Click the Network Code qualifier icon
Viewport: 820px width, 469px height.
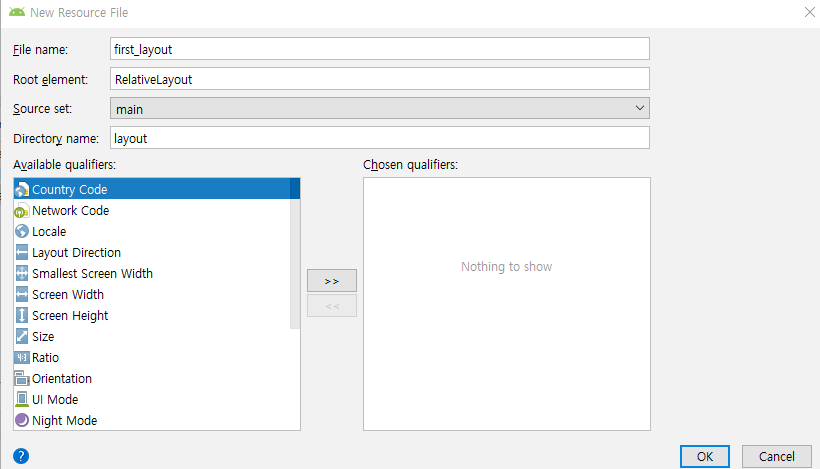(x=22, y=211)
